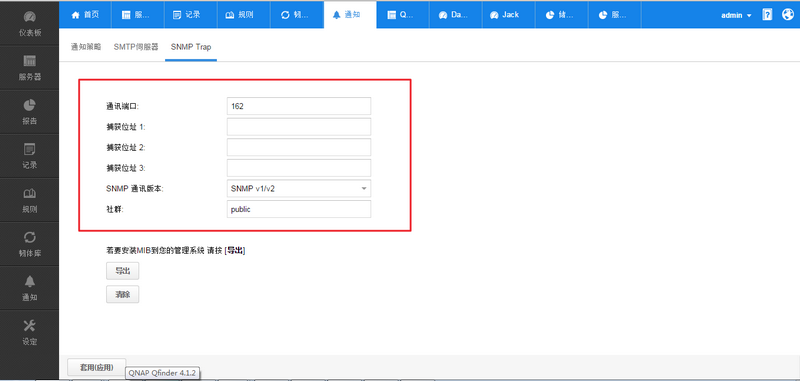Viewport: 800px width, 381px height.
Task: Click the 通讯端口 field showing 162
Action: point(299,106)
